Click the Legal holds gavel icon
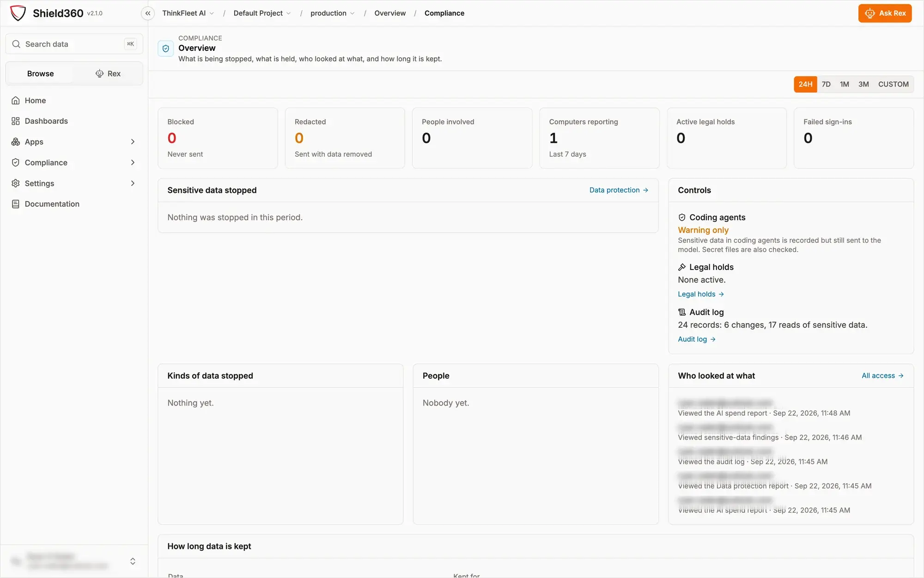924x578 pixels. (x=682, y=267)
